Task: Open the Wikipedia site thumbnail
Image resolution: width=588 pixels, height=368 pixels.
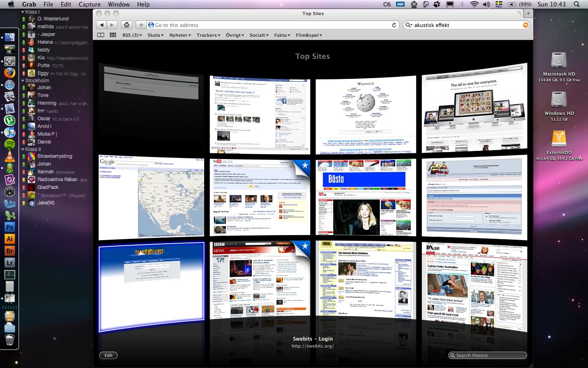Action: coord(366,114)
